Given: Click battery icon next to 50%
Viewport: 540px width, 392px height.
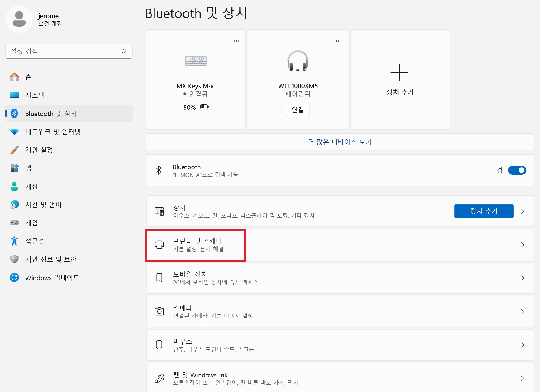Looking at the screenshot, I should pyautogui.click(x=204, y=107).
